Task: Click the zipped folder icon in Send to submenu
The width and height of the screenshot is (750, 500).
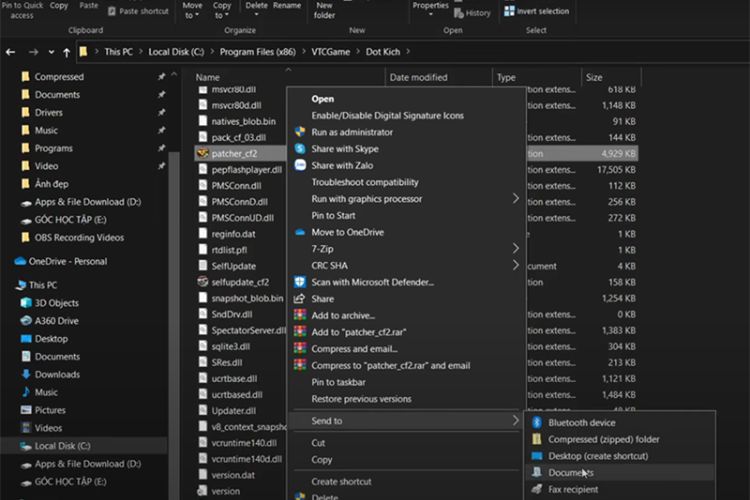Action: click(x=537, y=439)
